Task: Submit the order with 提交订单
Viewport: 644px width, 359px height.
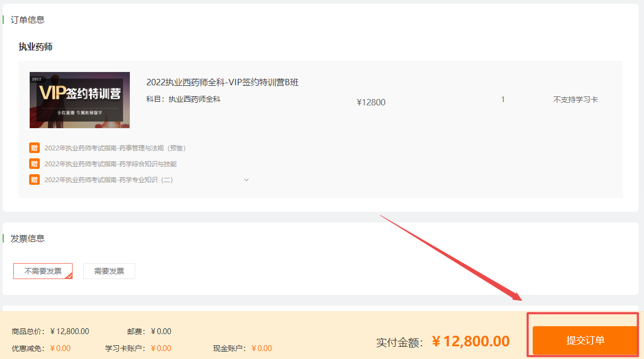Action: [x=585, y=340]
